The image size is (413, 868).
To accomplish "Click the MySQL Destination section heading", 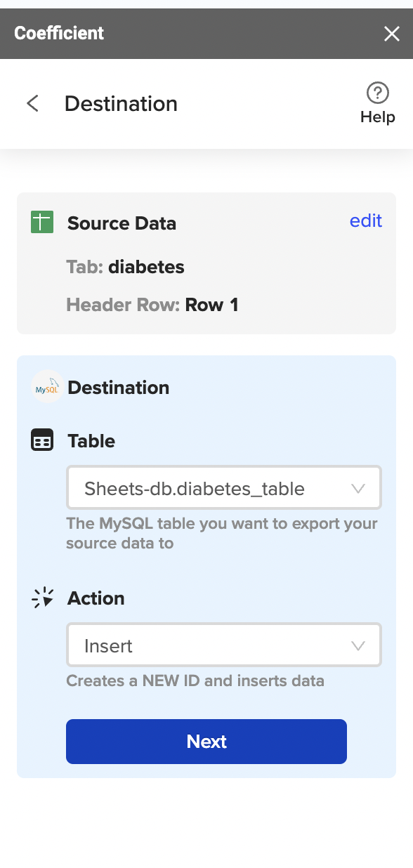I will coord(118,388).
